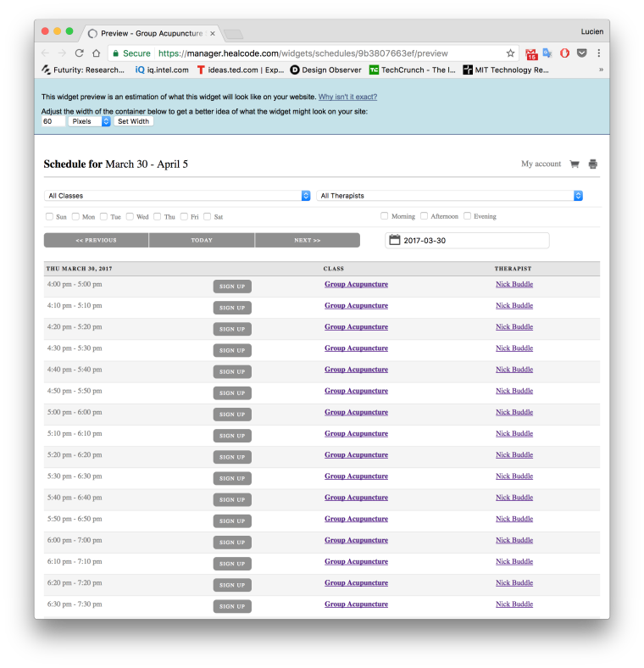Bookmark page with the star icon

510,53
